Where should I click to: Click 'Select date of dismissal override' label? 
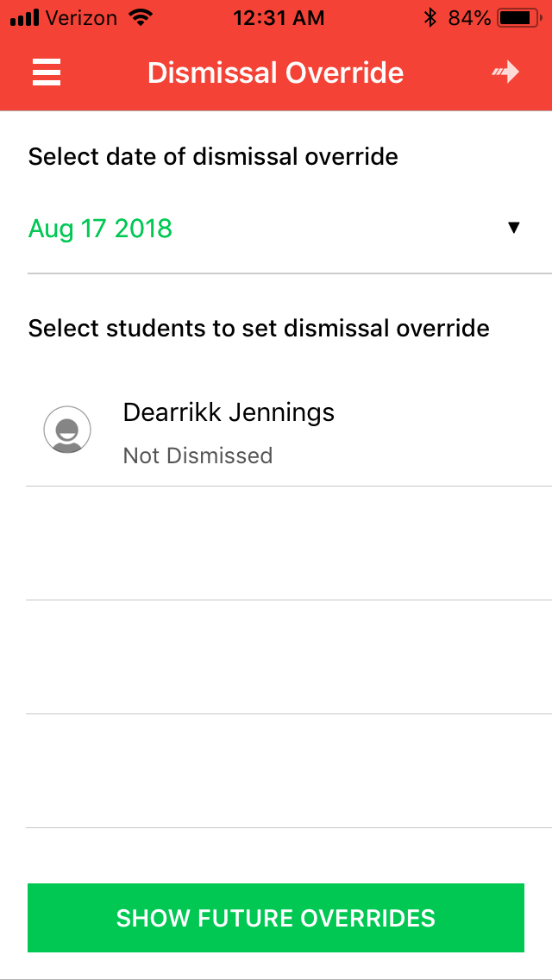click(x=213, y=157)
